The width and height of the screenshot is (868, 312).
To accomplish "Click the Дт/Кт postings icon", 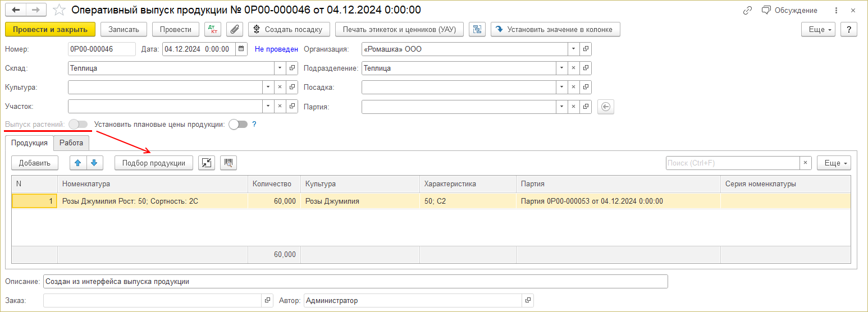I will [213, 29].
